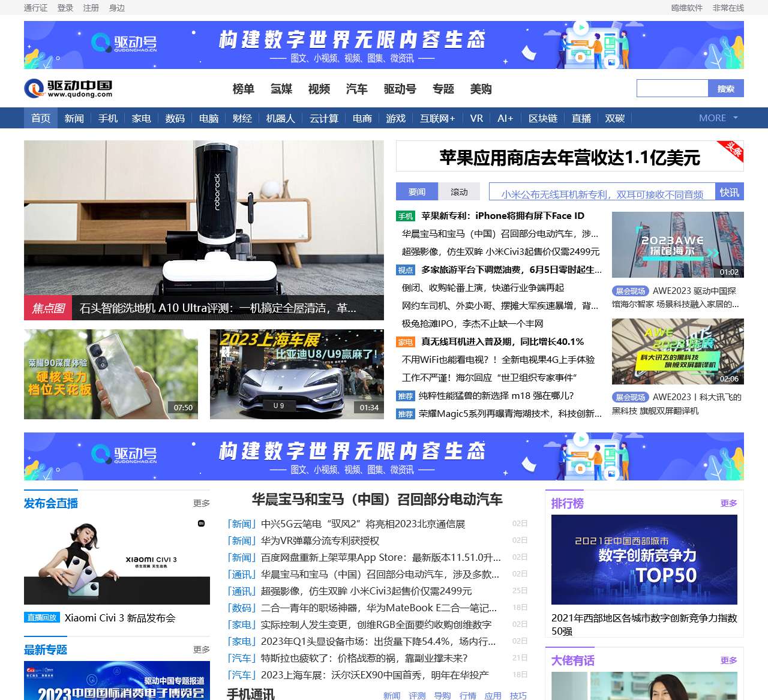Image resolution: width=768 pixels, height=700 pixels.
Task: Click 更多 next to 排行榜
Action: point(729,503)
